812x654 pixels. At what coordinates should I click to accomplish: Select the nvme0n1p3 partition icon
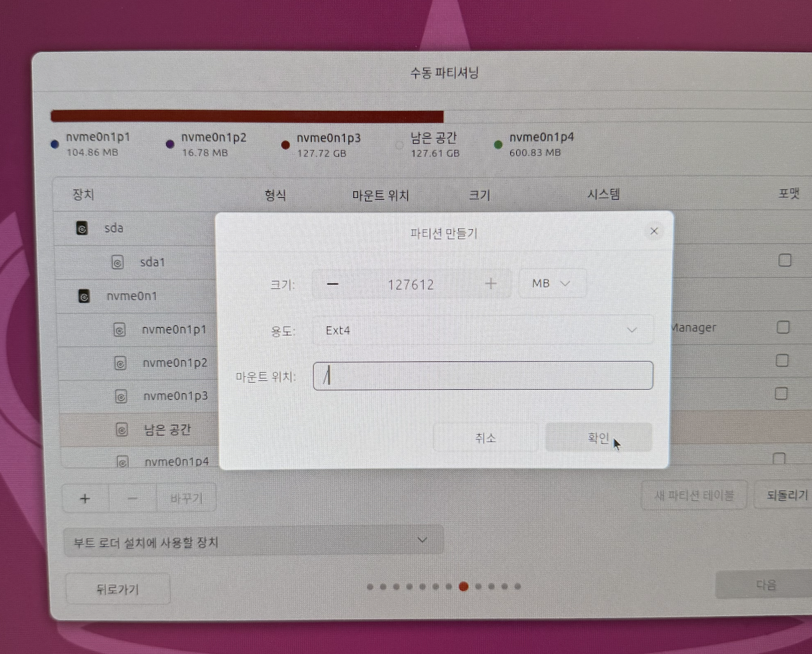(x=121, y=396)
